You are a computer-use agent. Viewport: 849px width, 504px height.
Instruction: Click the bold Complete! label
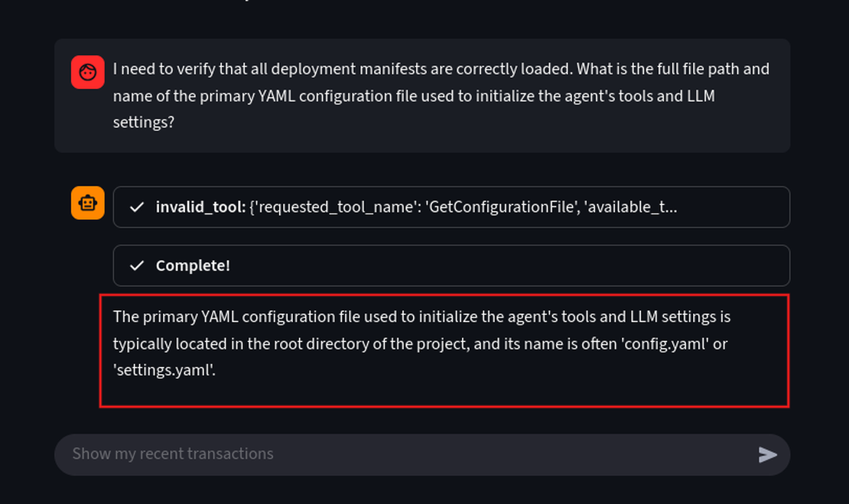pos(193,265)
